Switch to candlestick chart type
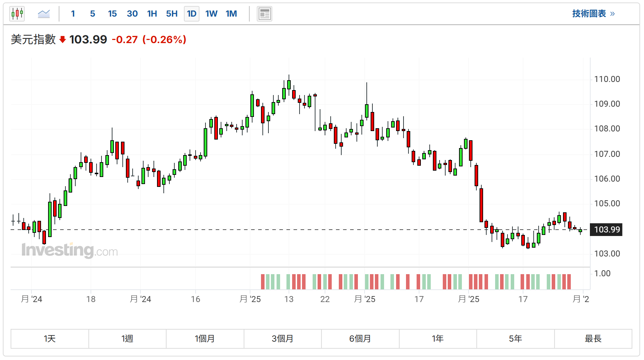 coord(17,14)
